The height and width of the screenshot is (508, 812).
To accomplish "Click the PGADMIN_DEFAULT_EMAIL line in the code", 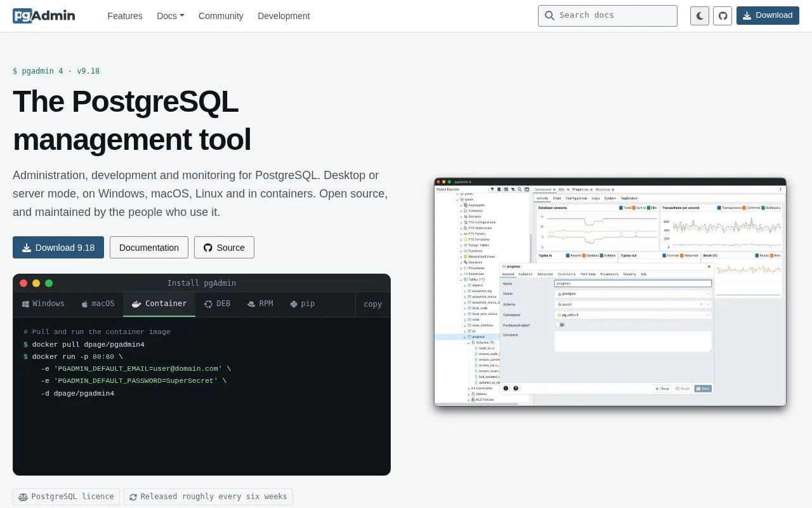I will tap(136, 368).
